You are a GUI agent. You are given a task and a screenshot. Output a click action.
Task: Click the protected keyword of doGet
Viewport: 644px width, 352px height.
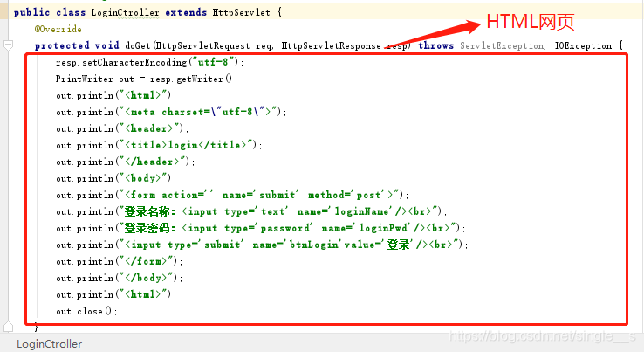pos(62,45)
